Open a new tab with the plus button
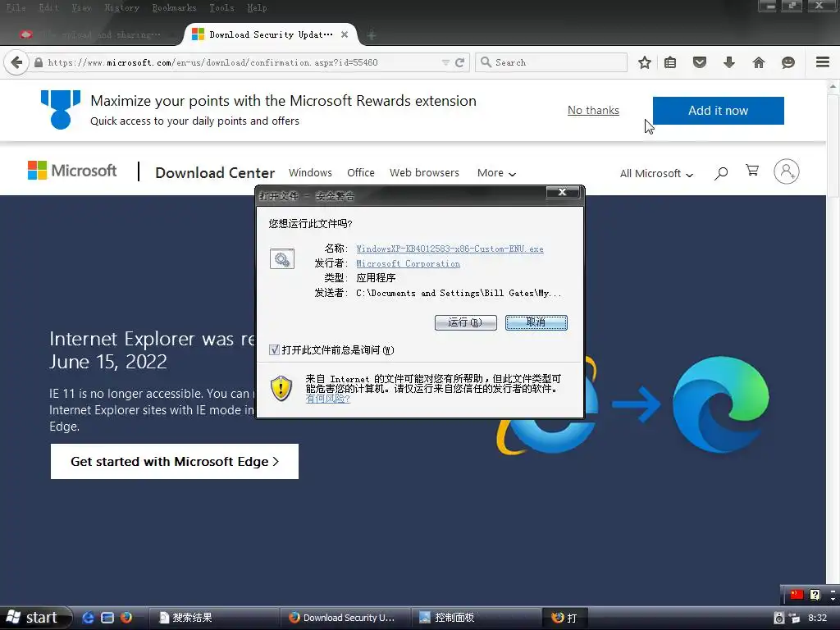 (372, 35)
